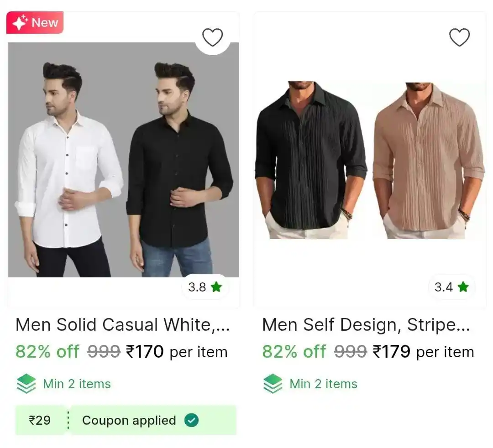Click the 82% off text on the left card
Image resolution: width=493 pixels, height=448 pixels.
pyautogui.click(x=47, y=352)
